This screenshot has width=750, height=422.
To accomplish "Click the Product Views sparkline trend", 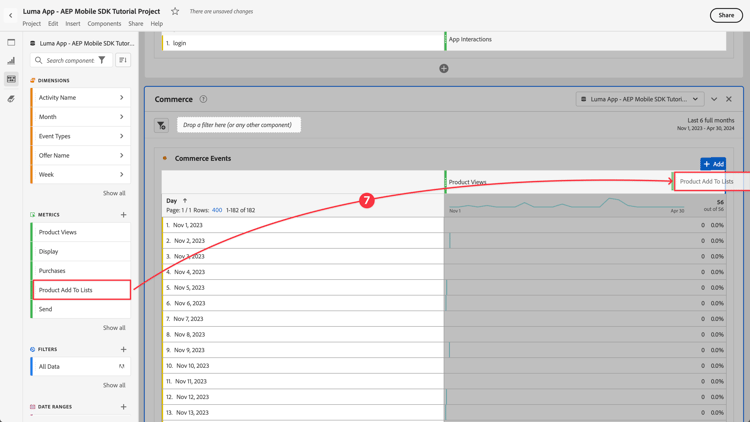I will (x=567, y=204).
